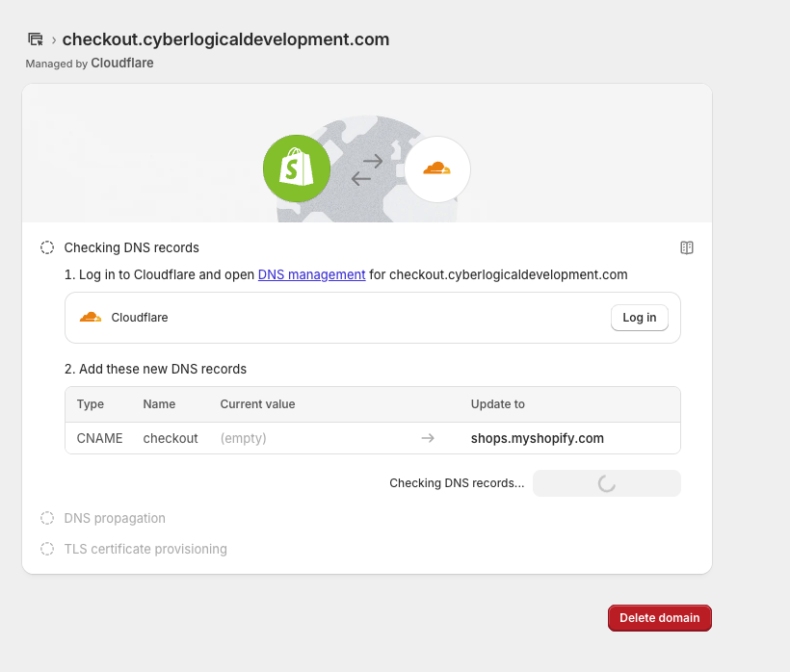Click the checkout.cyberlogicaldevelopment.com page title
This screenshot has width=790, height=672.
point(225,39)
